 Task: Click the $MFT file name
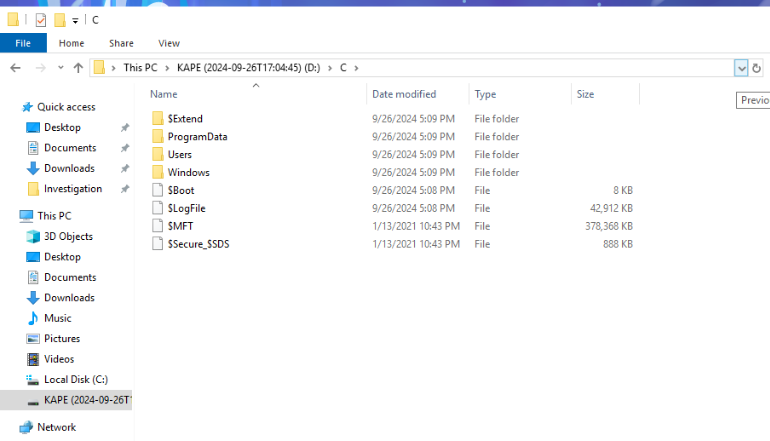coord(180,226)
